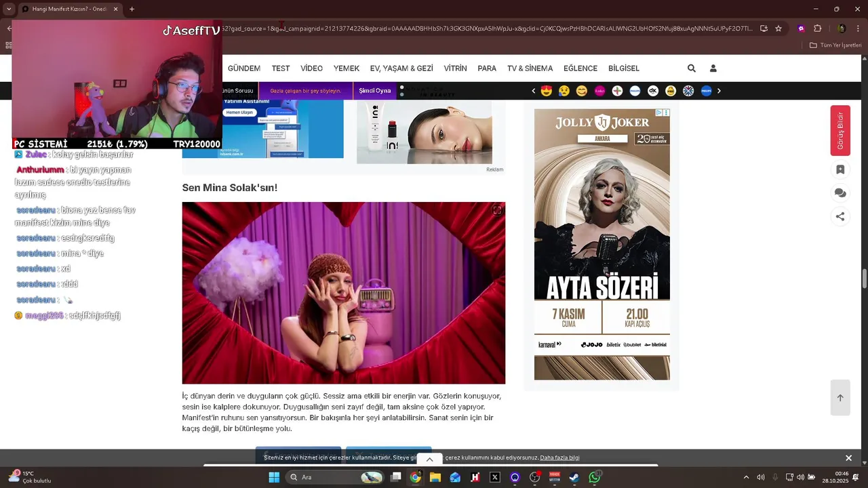The image size is (868, 488).
Task: Open the pink brand circle icon
Action: pyautogui.click(x=599, y=91)
